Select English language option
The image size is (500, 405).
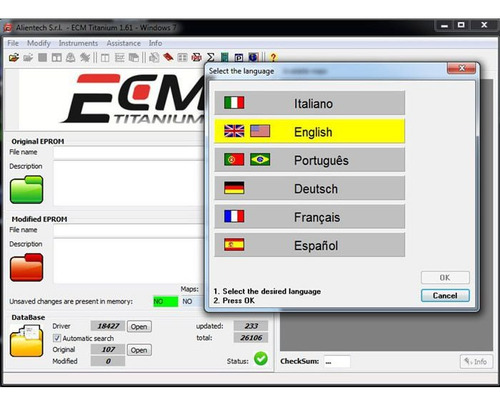point(310,131)
